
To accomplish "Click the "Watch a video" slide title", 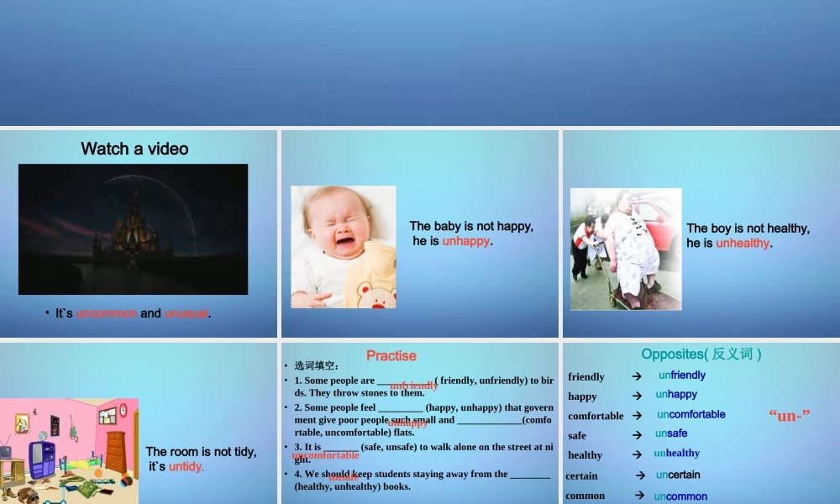I will point(134,149).
